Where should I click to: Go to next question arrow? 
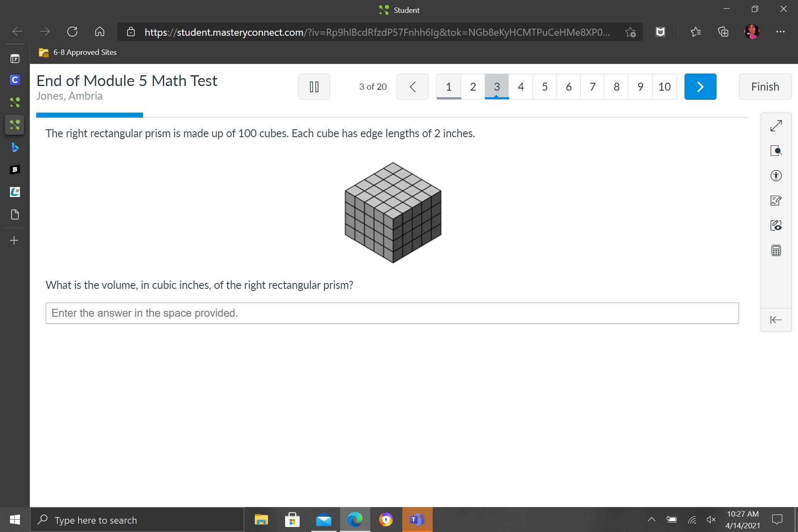pos(700,87)
